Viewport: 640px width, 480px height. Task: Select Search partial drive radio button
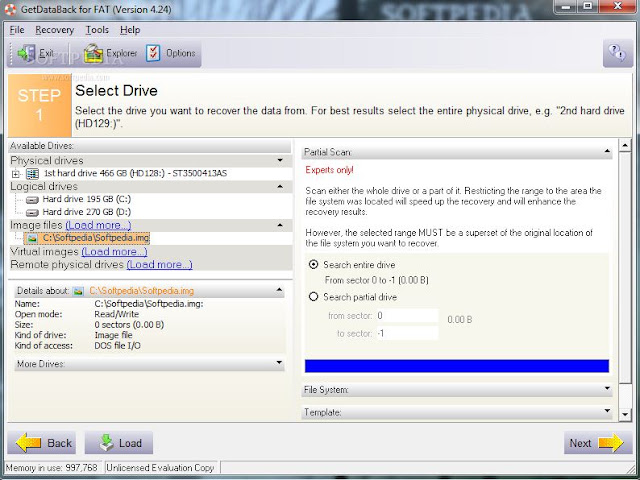click(313, 297)
